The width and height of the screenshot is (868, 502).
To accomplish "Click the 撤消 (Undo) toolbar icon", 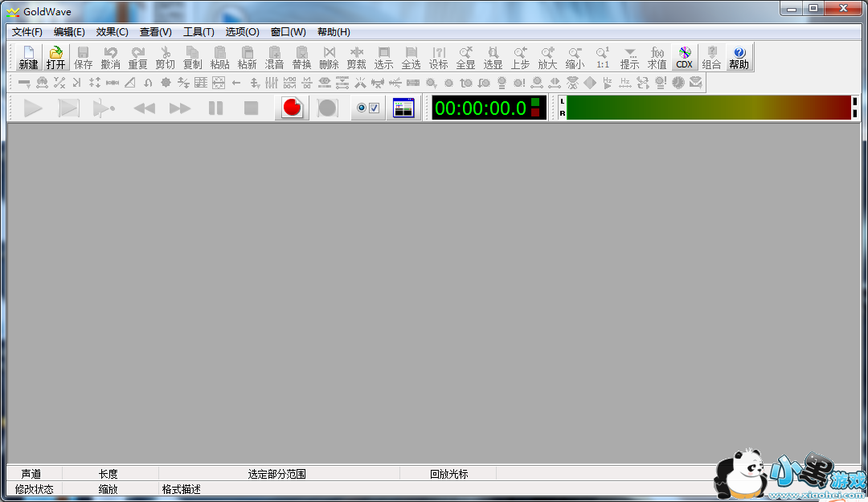I will pyautogui.click(x=110, y=58).
